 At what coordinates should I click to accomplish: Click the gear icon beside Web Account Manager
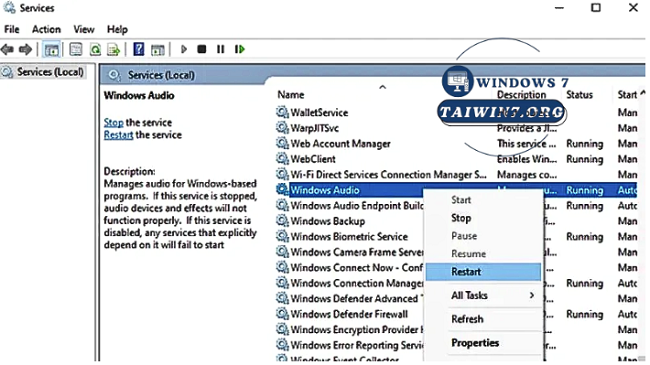(x=282, y=143)
